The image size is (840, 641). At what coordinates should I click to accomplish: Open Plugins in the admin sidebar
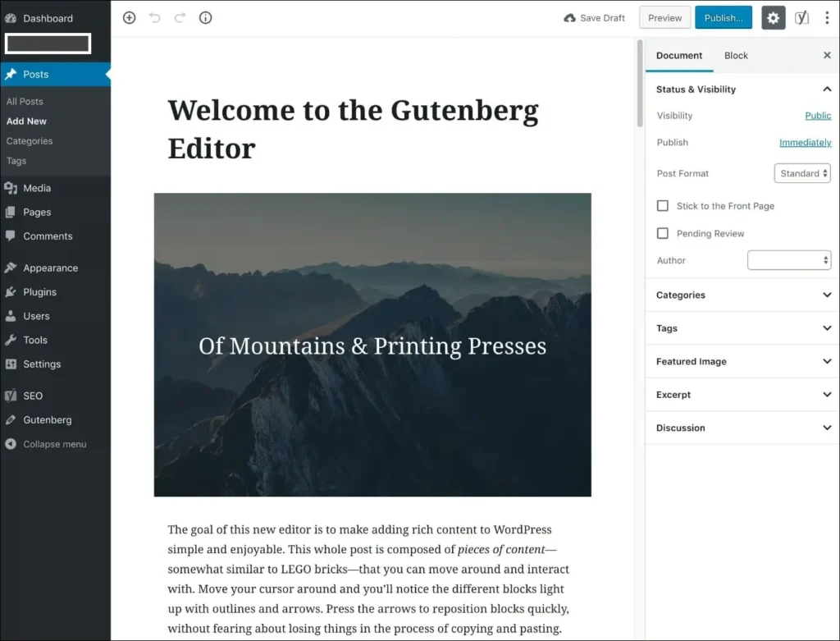(39, 292)
